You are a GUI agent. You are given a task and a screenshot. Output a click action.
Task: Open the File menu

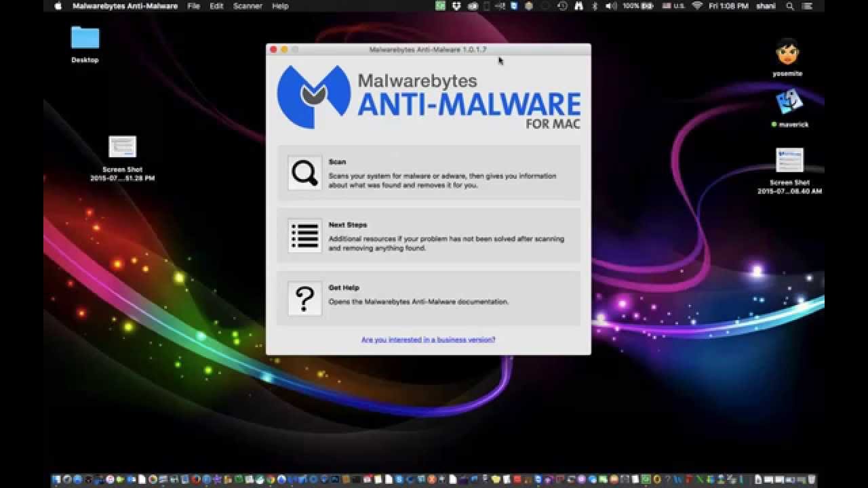click(193, 6)
